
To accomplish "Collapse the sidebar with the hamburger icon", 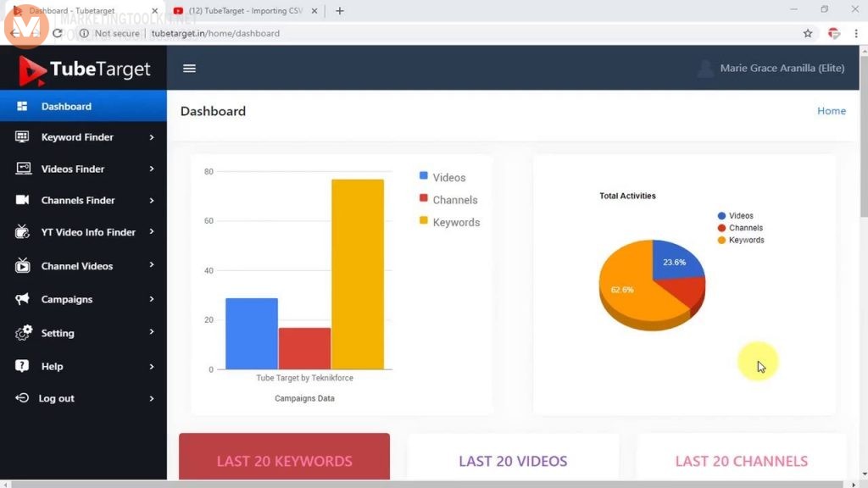I will click(x=189, y=69).
